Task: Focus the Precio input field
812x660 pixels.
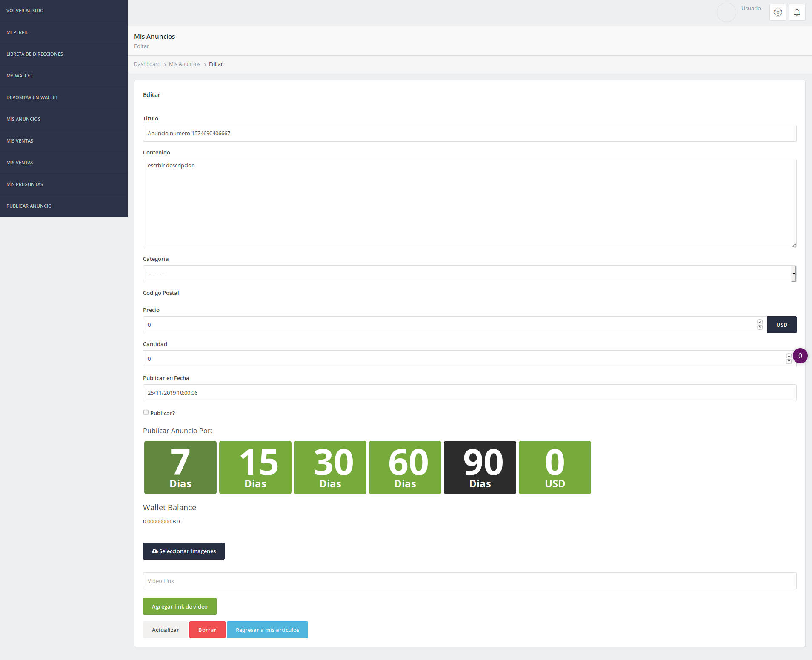Action: pyautogui.click(x=455, y=325)
